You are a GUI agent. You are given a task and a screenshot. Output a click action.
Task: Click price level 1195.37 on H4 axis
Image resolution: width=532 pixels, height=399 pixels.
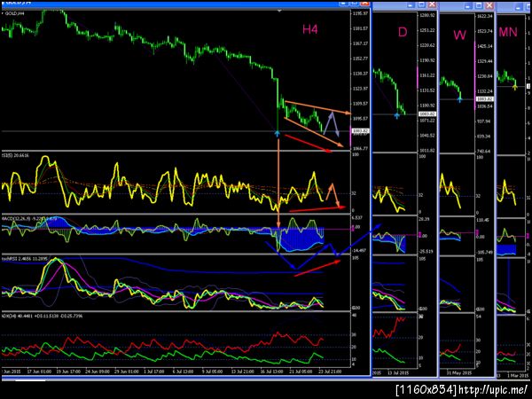pos(360,13)
